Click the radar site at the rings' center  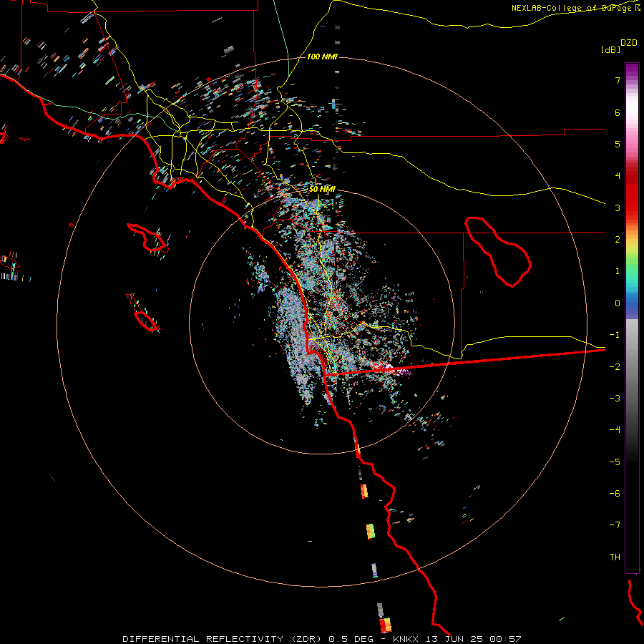(336, 314)
